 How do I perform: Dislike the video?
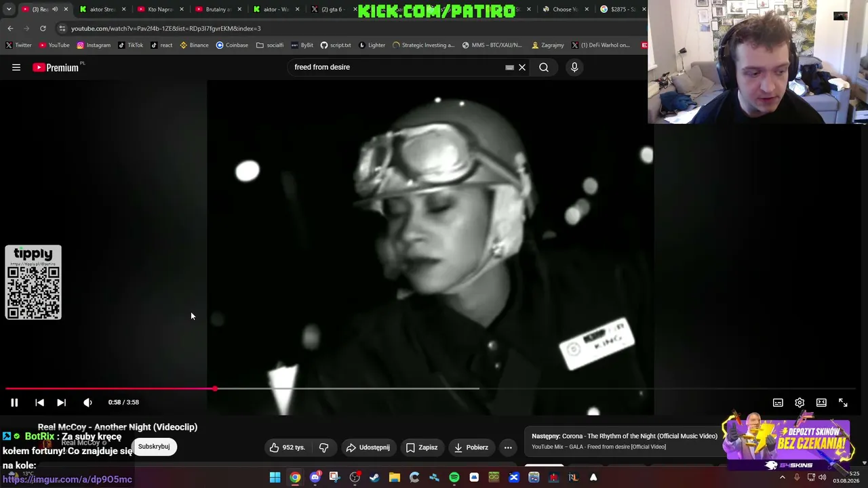[x=323, y=447]
